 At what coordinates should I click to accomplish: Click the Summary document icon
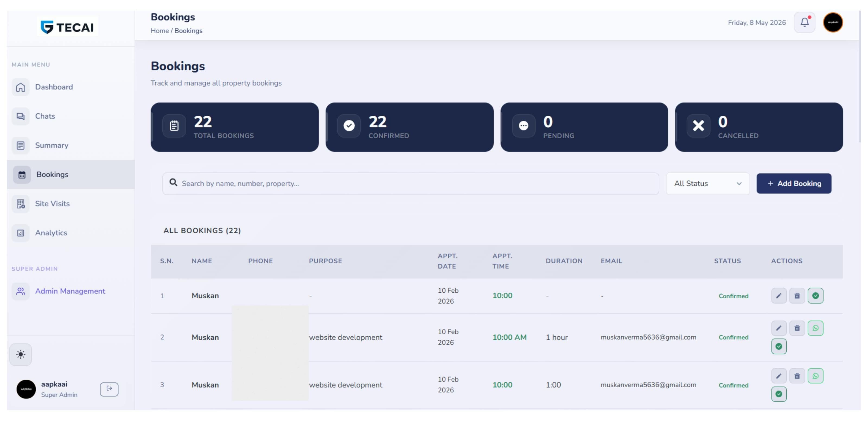click(21, 146)
